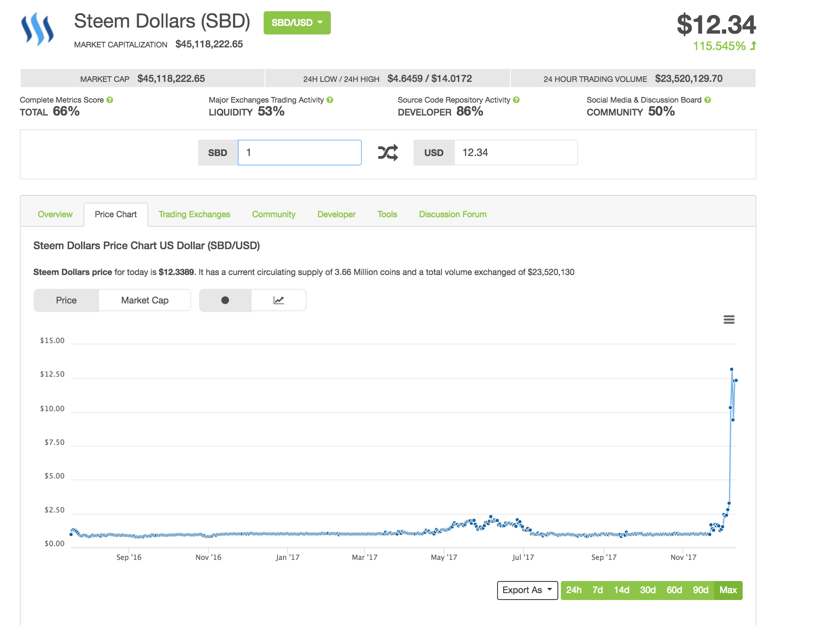Select the dot scatter chart toggle
Viewport: 840px width, 625px height.
pos(225,300)
